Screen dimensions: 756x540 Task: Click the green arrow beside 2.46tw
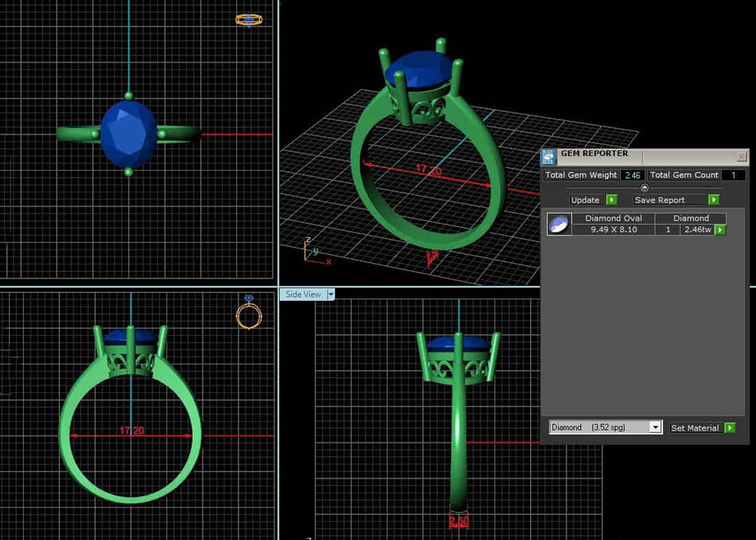(720, 230)
